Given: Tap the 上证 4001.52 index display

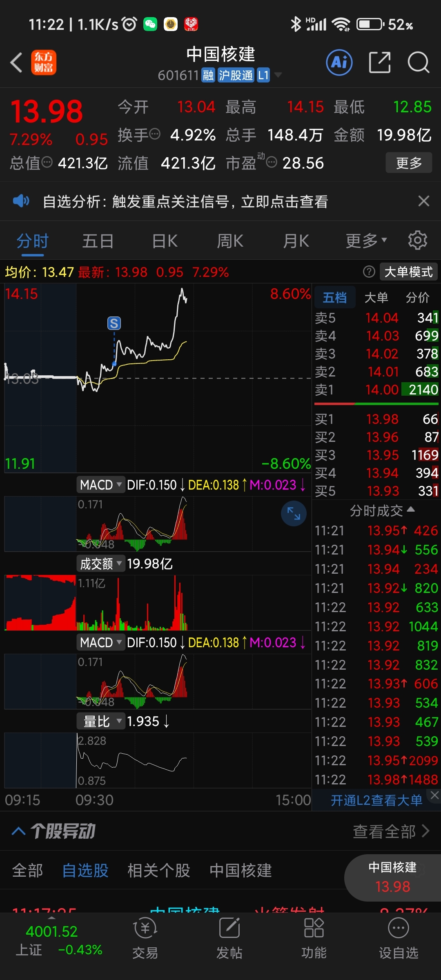Looking at the screenshot, I should pos(59,940).
